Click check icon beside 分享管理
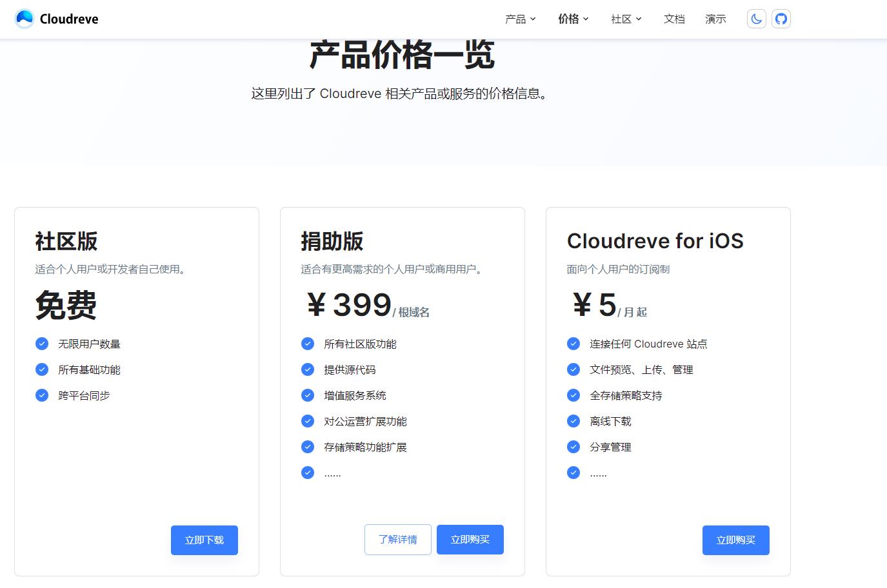 [573, 447]
